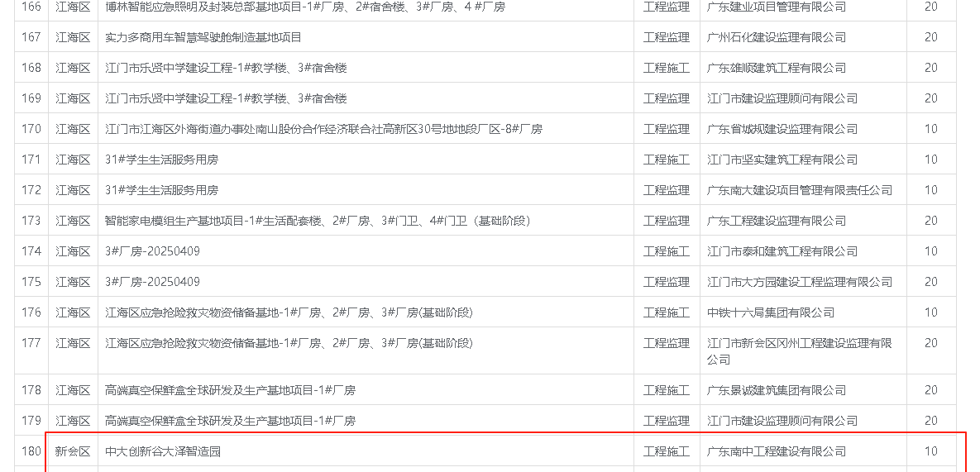Select 广东景诚建筑集团有限公司 in row 178

pyautogui.click(x=777, y=390)
